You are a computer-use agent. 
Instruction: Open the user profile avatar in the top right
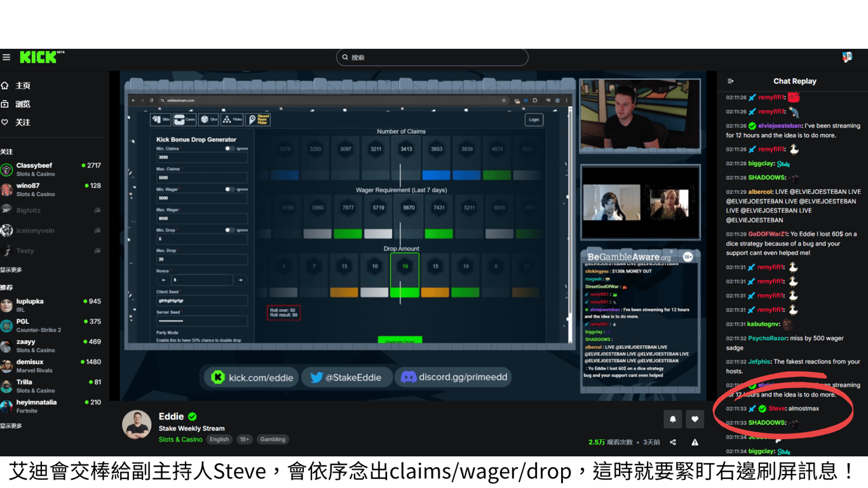[847, 57]
